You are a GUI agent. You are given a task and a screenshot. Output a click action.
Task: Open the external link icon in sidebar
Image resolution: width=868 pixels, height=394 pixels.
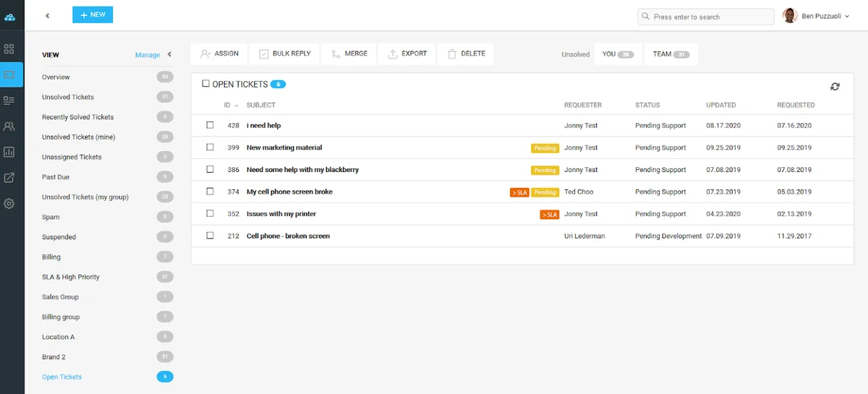[x=9, y=178]
